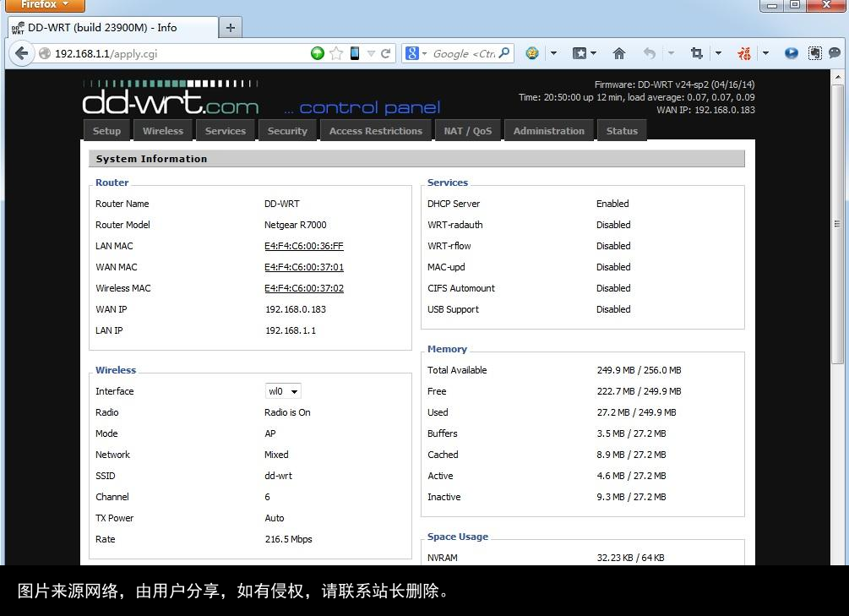Bookmark this page using the star icon
The width and height of the screenshot is (849, 616).
point(334,52)
